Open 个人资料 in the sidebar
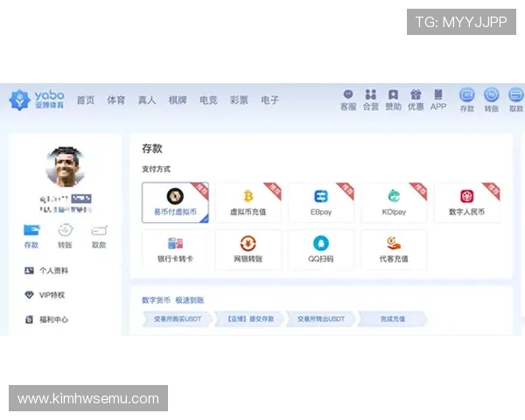 [46, 270]
